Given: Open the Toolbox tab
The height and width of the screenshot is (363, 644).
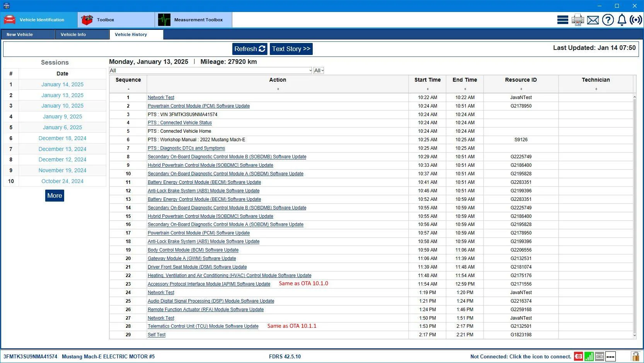Looking at the screenshot, I should pos(116,20).
